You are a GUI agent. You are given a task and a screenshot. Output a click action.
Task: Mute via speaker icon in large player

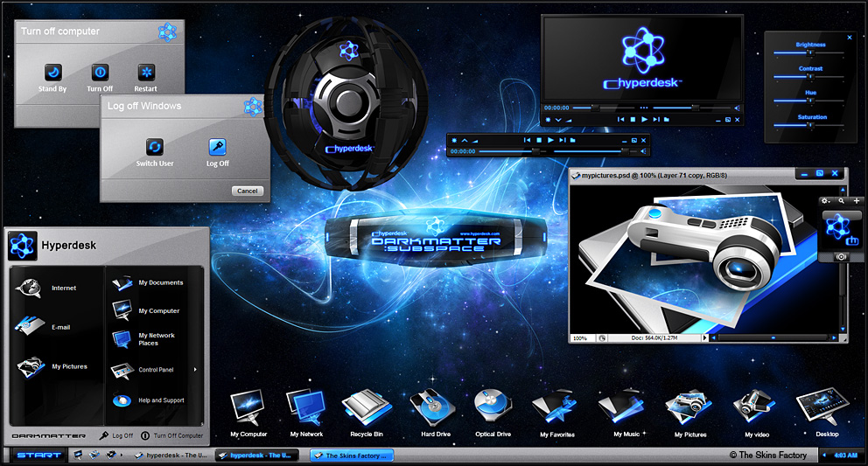(x=737, y=108)
